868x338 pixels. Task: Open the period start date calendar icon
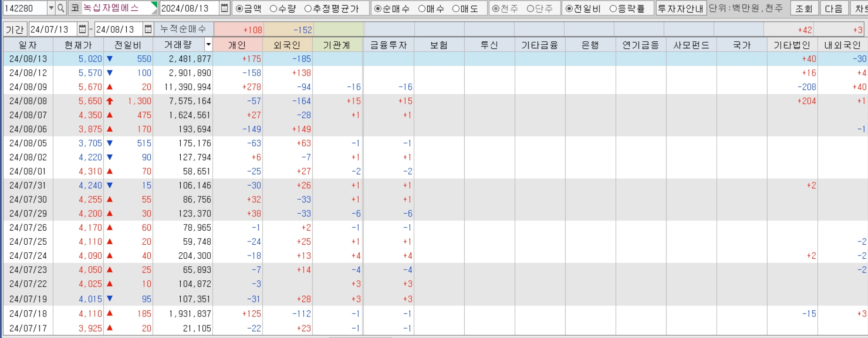coord(83,30)
